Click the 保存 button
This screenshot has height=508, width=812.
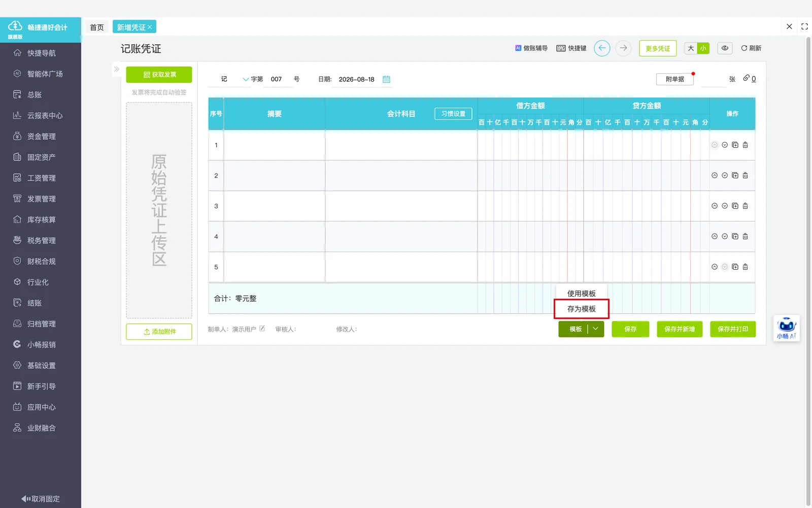630,329
